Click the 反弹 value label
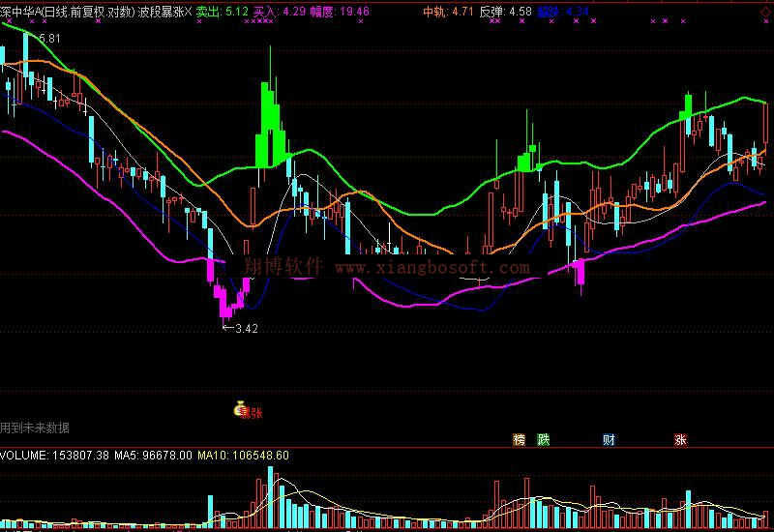The image size is (774, 532). point(506,12)
